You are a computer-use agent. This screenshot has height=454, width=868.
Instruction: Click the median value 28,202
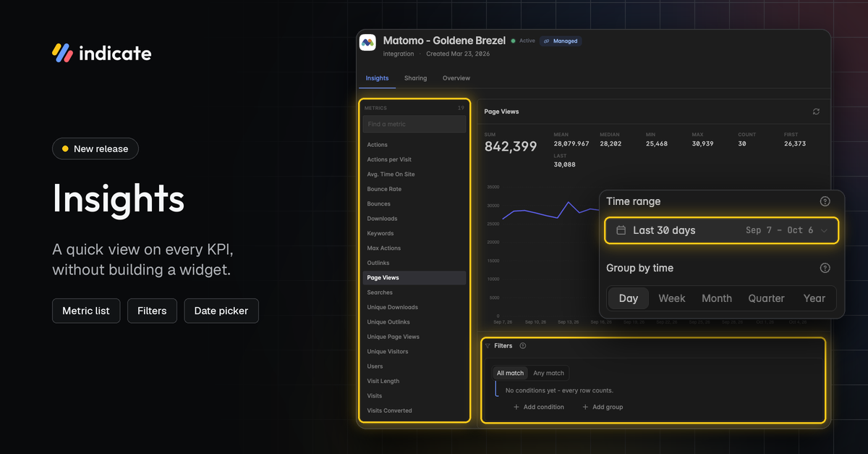[610, 144]
